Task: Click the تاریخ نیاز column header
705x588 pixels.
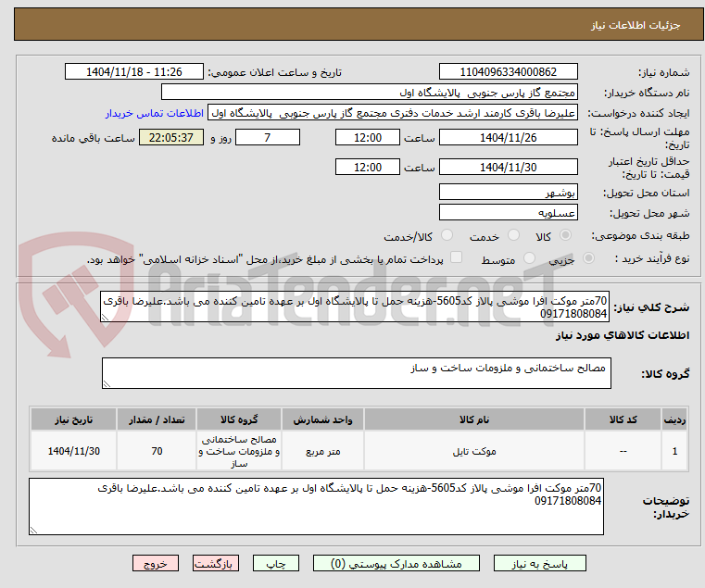Action: (x=74, y=419)
